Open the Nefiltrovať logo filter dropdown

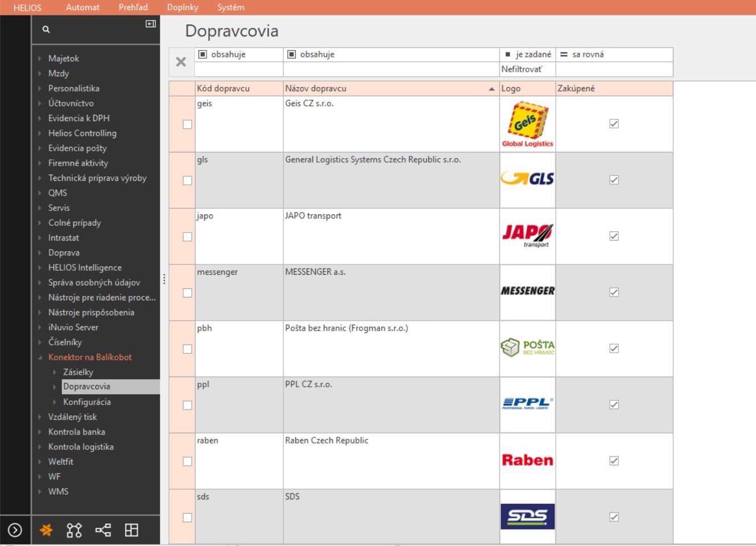[527, 69]
